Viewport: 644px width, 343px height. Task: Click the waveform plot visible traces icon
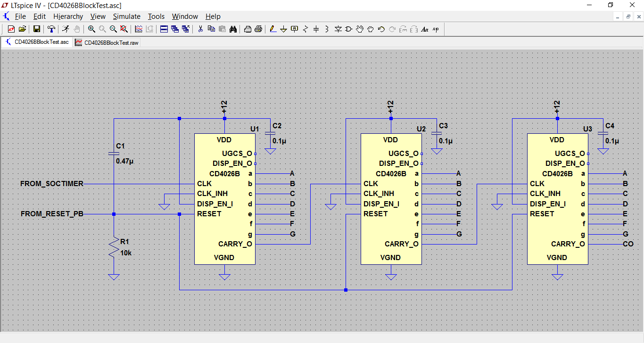click(139, 29)
